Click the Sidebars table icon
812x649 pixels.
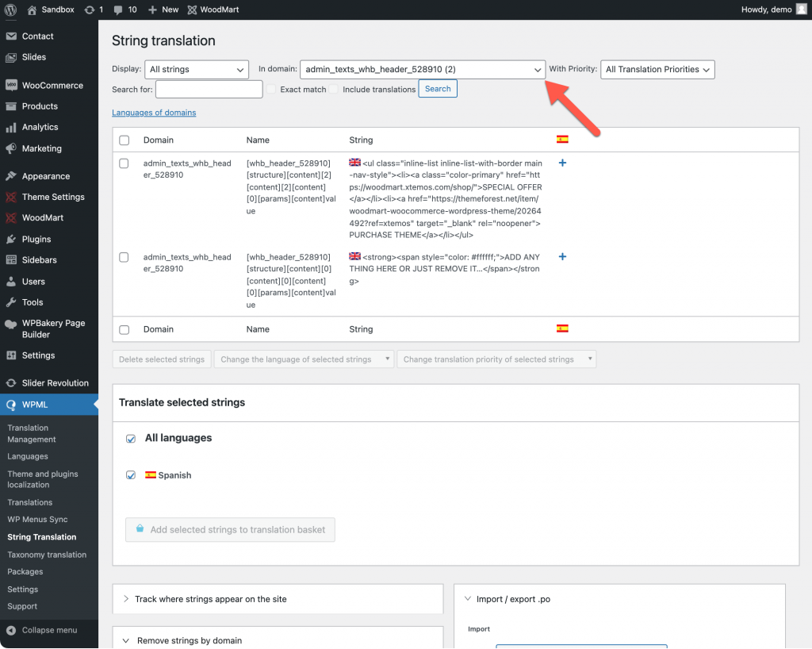(x=11, y=260)
